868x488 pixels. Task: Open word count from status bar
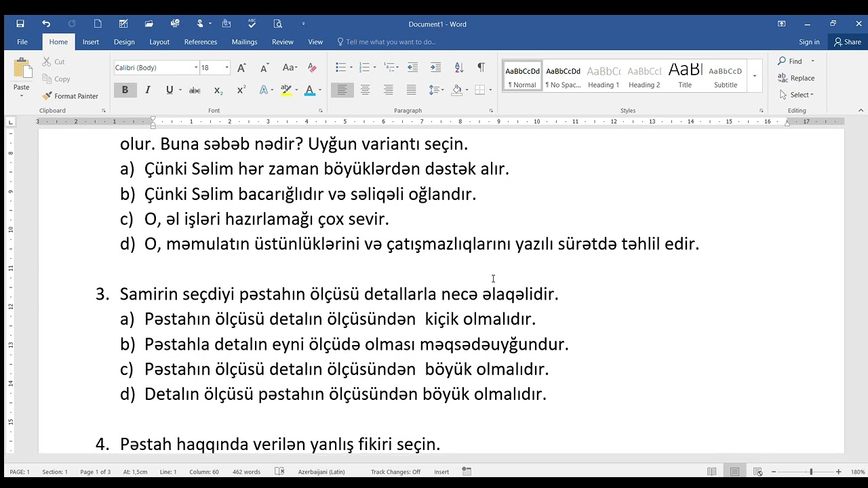tap(246, 472)
